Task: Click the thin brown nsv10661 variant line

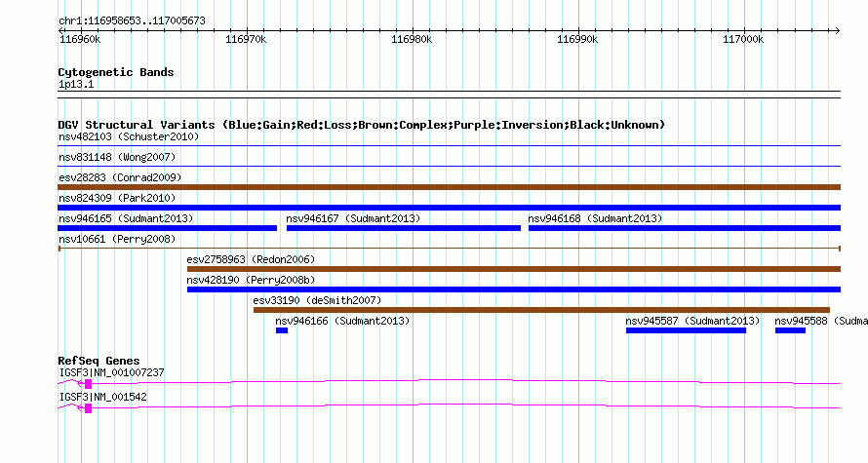Action: [x=449, y=249]
